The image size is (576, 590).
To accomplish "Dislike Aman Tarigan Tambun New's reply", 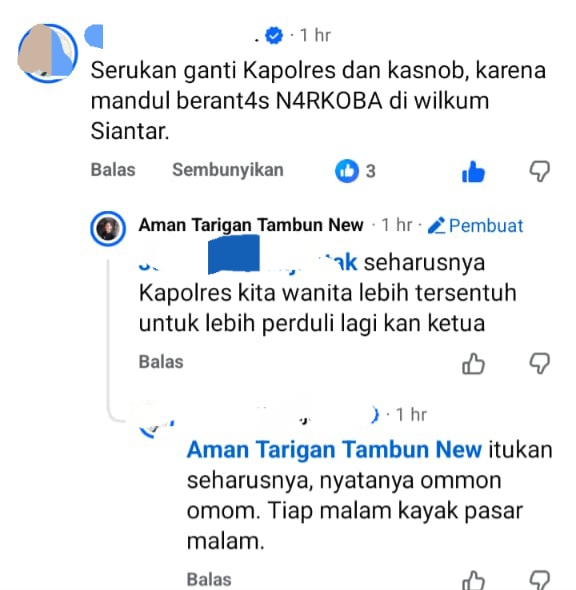I will click(x=540, y=363).
